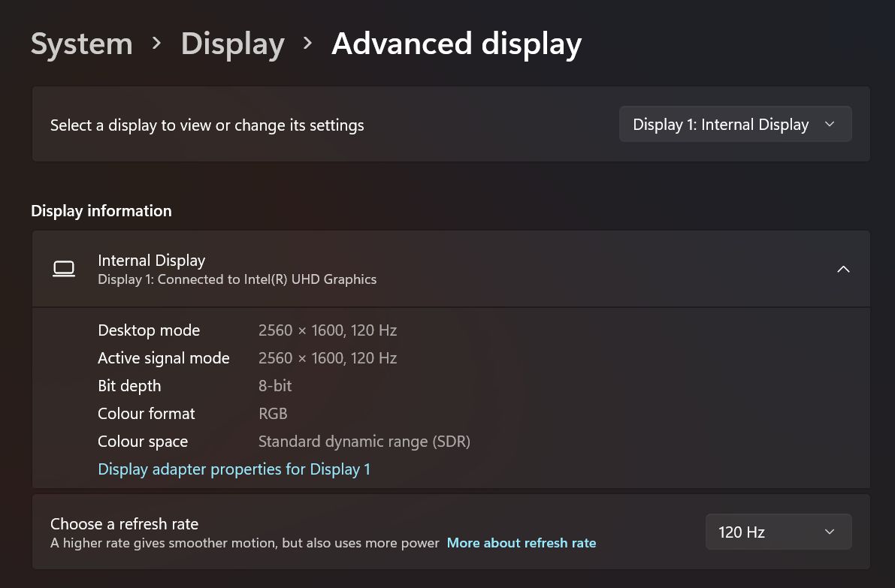Click the Active signal mode value
Viewport: 895px width, 588px height.
[x=328, y=358]
